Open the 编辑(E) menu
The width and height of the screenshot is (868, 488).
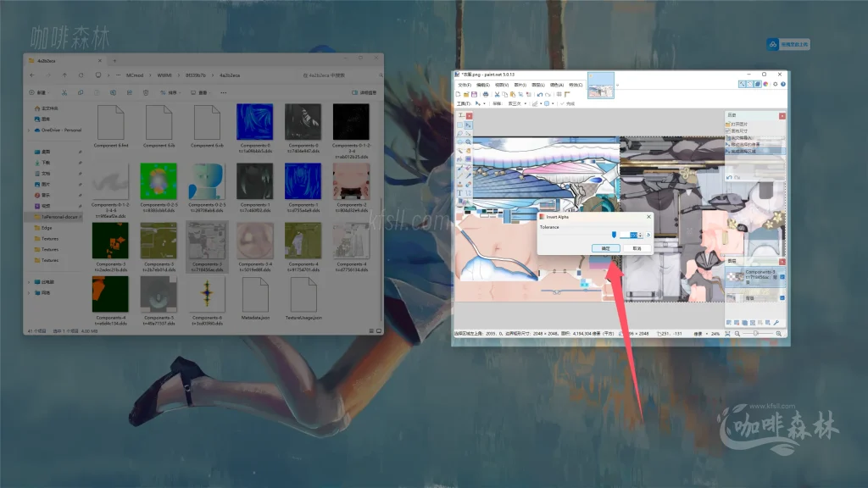click(x=483, y=86)
